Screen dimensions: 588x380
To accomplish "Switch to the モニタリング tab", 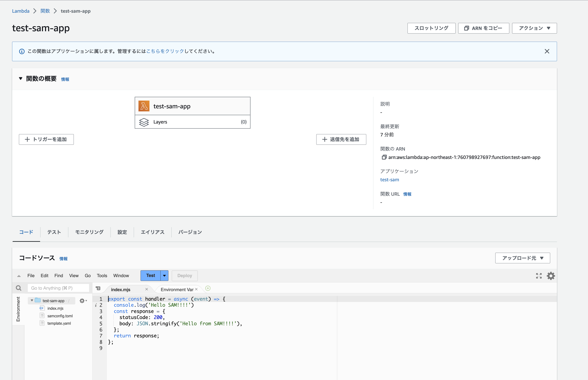I will pos(89,232).
